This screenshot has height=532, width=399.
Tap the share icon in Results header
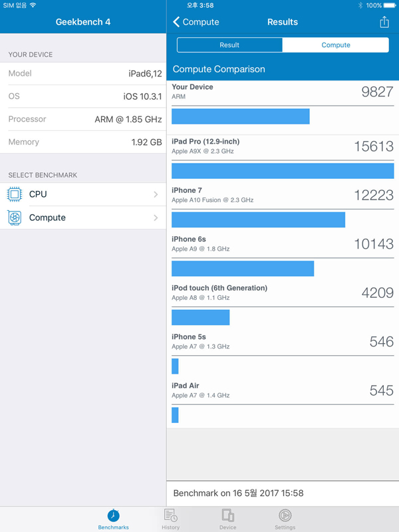tap(384, 22)
